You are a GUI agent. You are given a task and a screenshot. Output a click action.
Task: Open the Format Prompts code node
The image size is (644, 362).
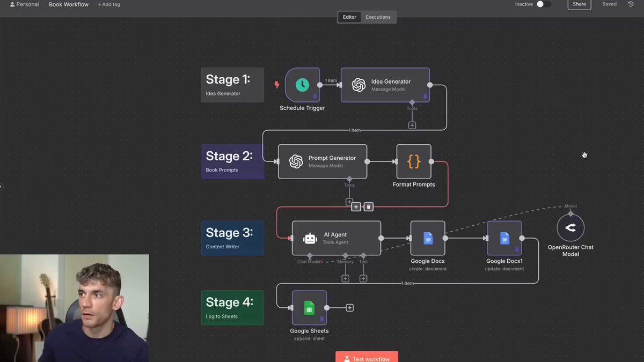coord(414,161)
